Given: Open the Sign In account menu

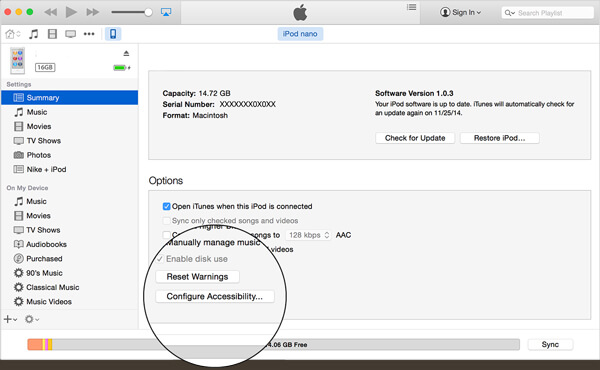Looking at the screenshot, I should (460, 12).
